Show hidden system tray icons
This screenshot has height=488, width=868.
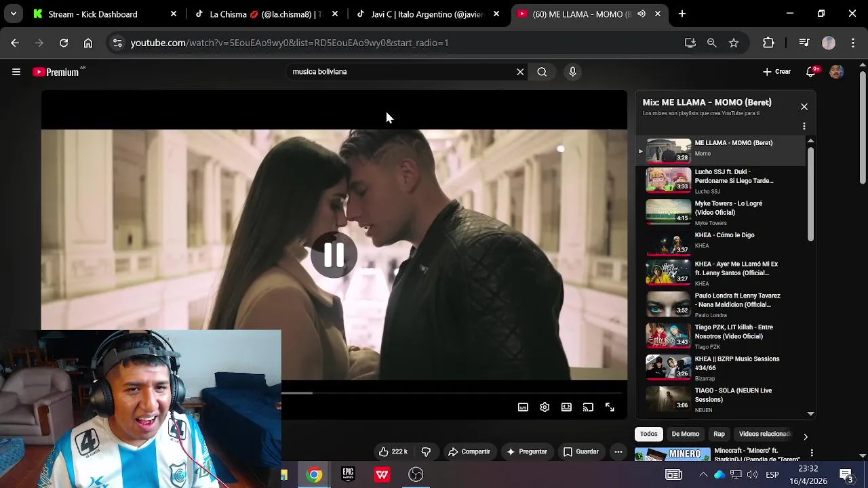click(x=703, y=474)
